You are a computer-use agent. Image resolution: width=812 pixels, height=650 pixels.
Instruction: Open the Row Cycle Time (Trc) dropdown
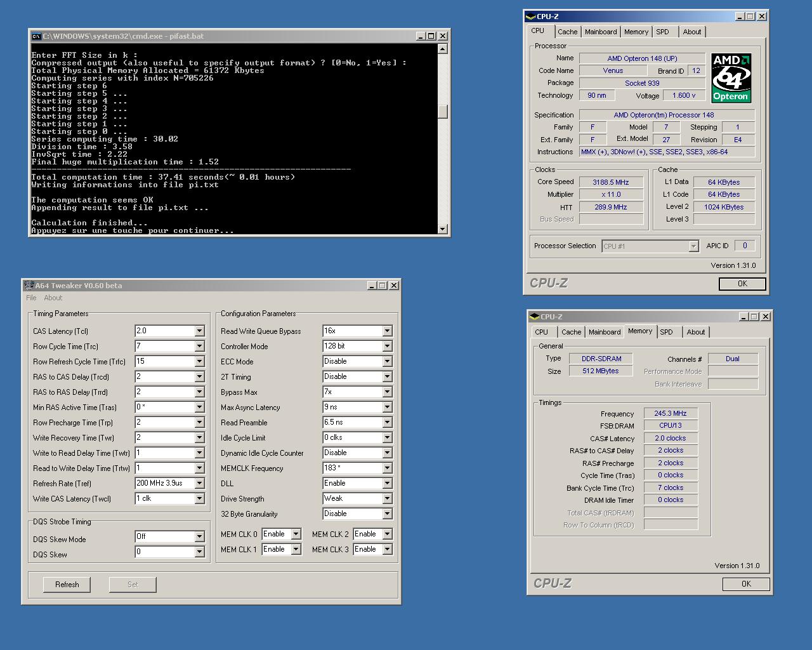point(199,346)
